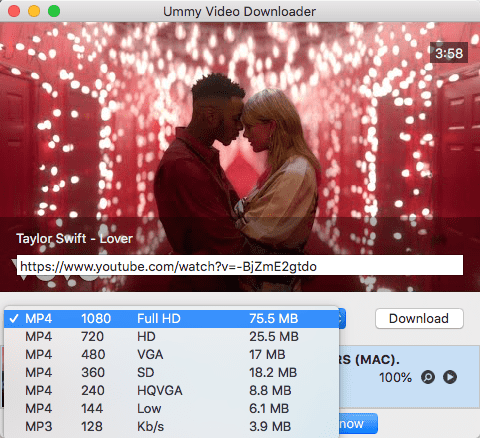Maximize the window with green button

pyautogui.click(x=54, y=11)
